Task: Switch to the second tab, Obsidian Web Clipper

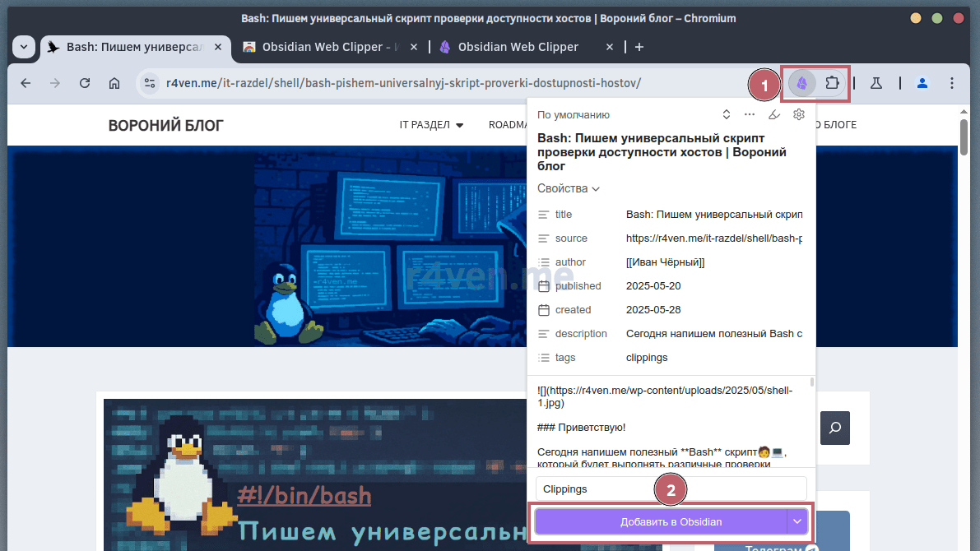Action: click(331, 47)
